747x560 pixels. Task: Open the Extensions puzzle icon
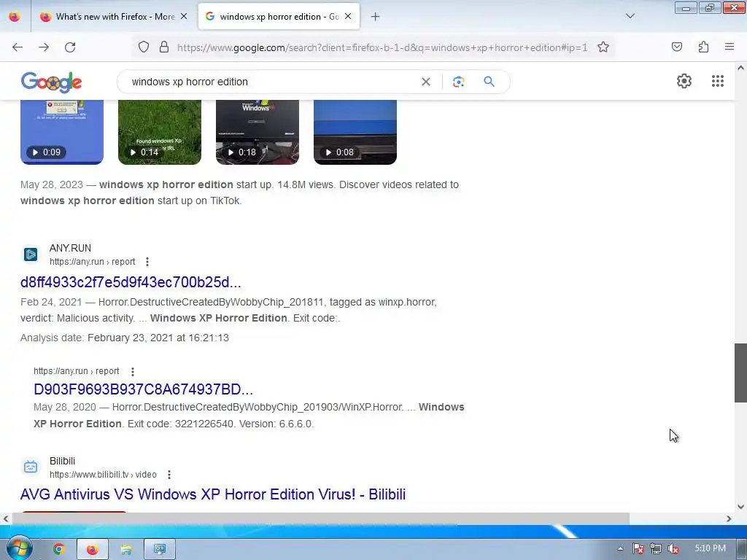pos(703,47)
